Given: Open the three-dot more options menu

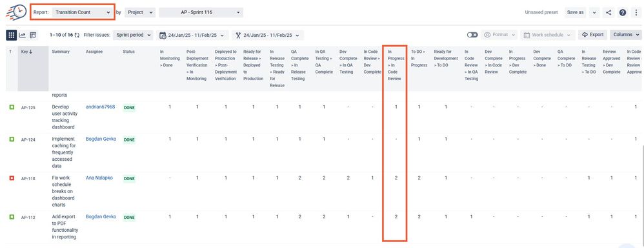Looking at the screenshot, I should click(636, 12).
